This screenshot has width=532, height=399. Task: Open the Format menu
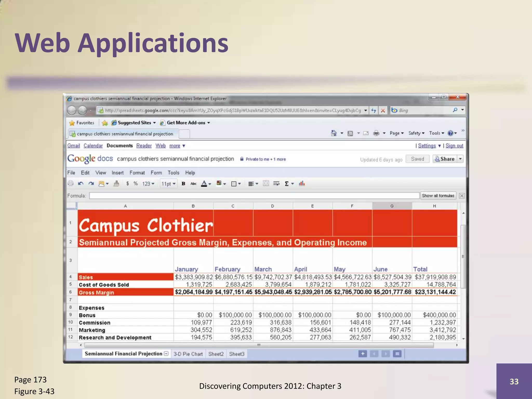click(137, 173)
